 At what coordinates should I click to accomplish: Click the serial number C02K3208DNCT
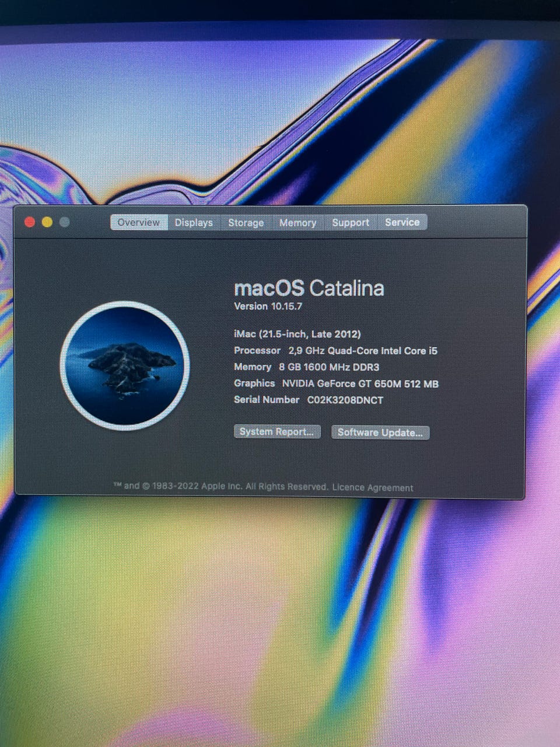pos(345,400)
